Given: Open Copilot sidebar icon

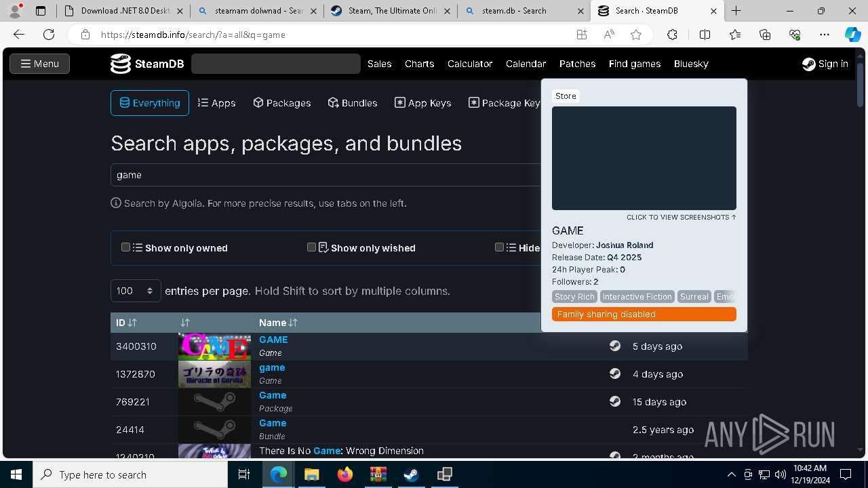Looking at the screenshot, I should (852, 35).
